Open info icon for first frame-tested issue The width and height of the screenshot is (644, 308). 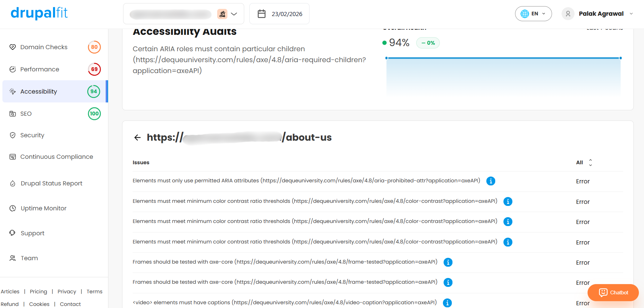[448, 262]
